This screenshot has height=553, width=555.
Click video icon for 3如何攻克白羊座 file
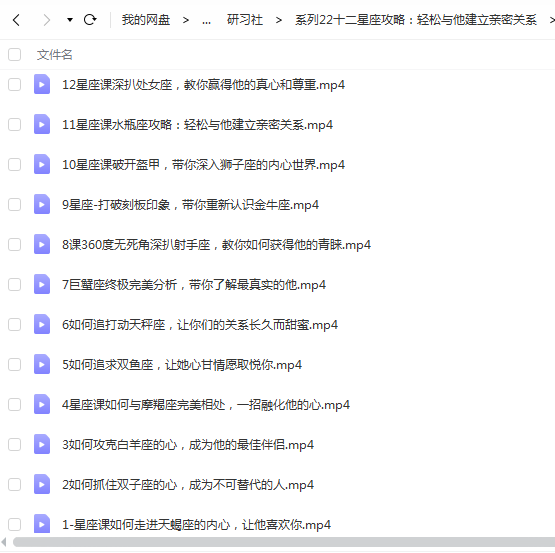[x=42, y=444]
